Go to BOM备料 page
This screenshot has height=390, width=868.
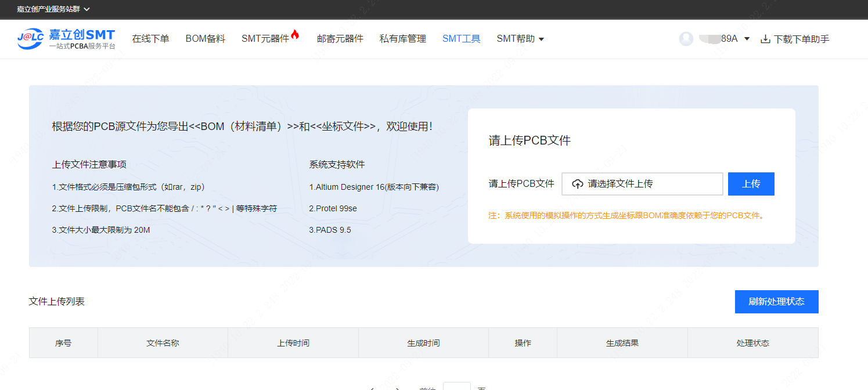(x=205, y=39)
